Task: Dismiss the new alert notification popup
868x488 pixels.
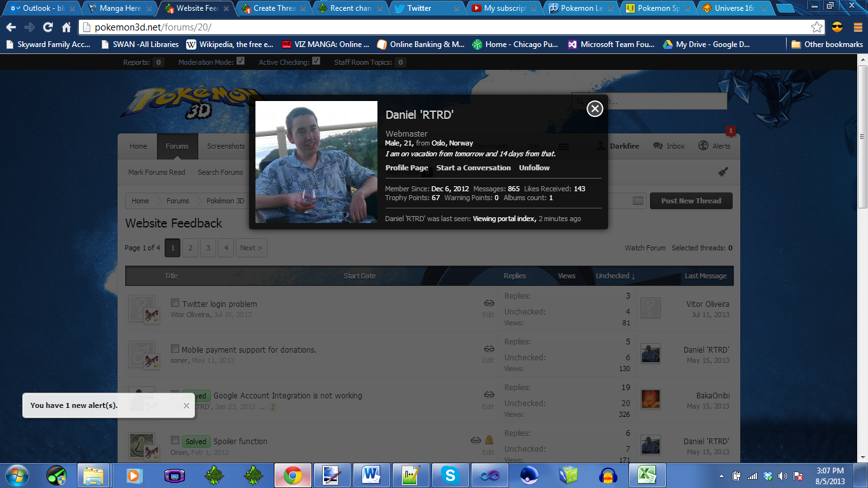Action: [x=186, y=405]
